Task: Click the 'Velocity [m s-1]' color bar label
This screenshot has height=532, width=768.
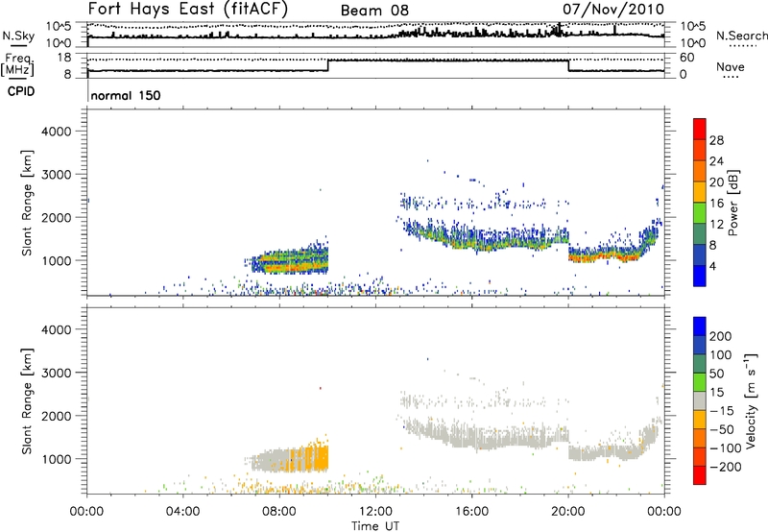Action: 751,400
